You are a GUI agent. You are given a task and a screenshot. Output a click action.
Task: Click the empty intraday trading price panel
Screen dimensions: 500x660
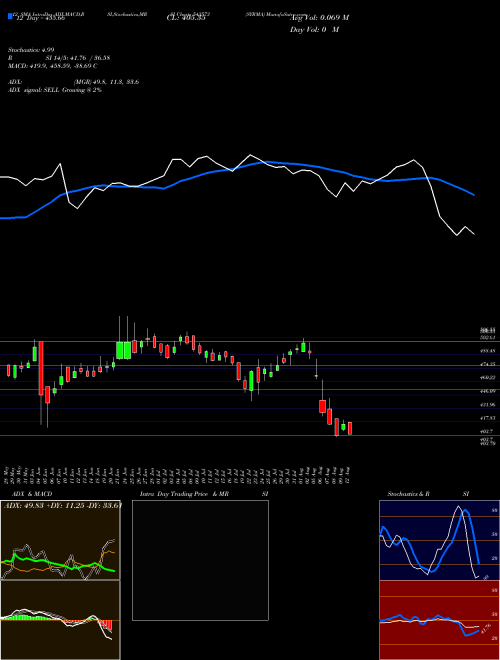[200, 560]
